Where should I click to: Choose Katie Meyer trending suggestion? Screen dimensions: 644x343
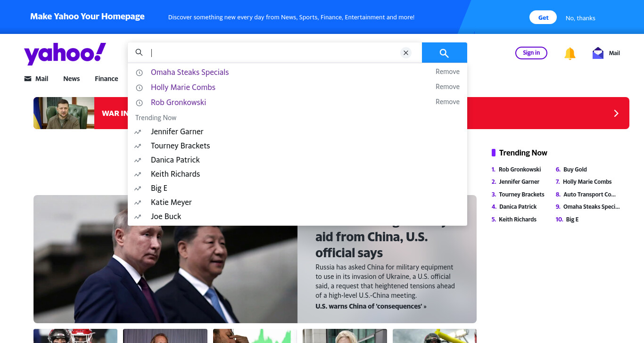point(171,202)
